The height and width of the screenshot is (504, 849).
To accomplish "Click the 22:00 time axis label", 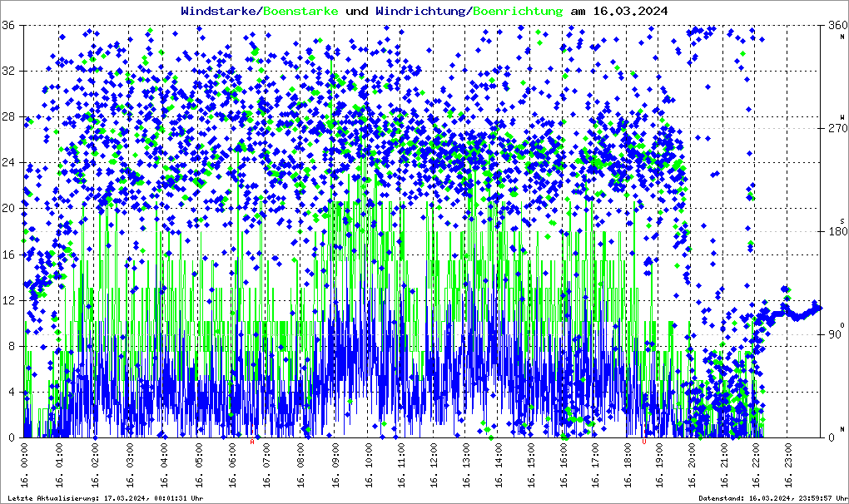I will (756, 465).
